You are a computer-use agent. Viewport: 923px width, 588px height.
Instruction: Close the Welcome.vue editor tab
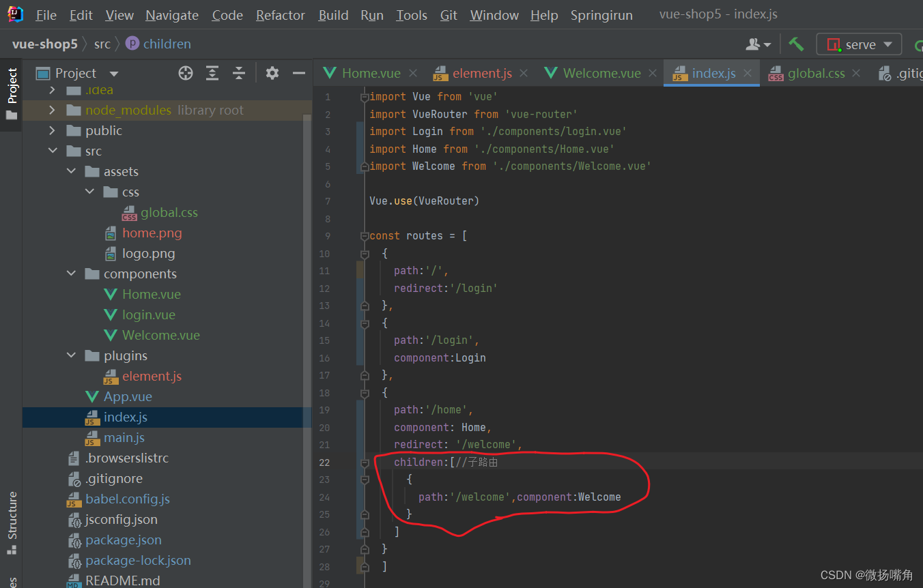[x=653, y=73]
